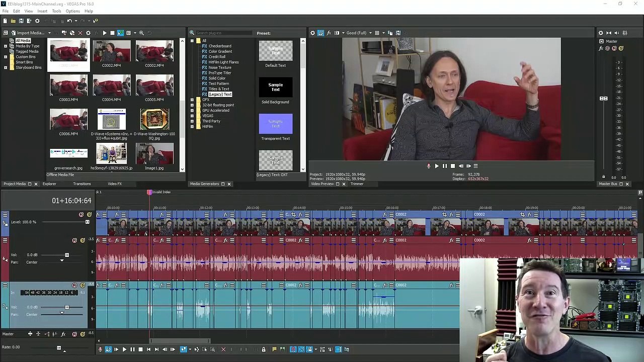Enable snapping magnet in timeline toolbar

[293, 349]
